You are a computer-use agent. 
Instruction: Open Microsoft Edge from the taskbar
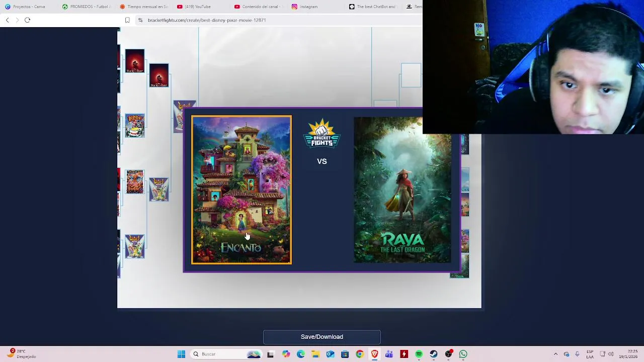click(x=301, y=354)
